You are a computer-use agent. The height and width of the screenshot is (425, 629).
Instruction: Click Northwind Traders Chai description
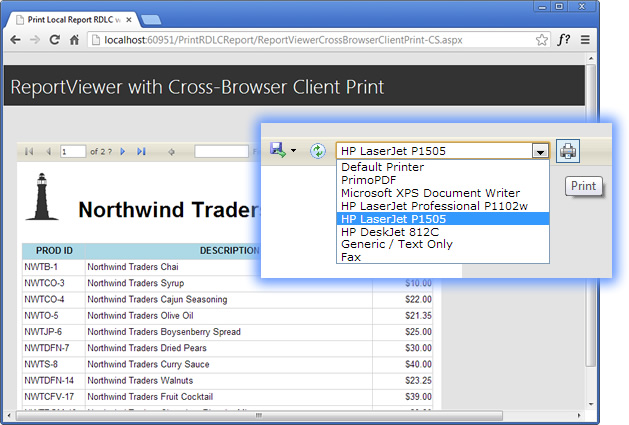point(133,267)
